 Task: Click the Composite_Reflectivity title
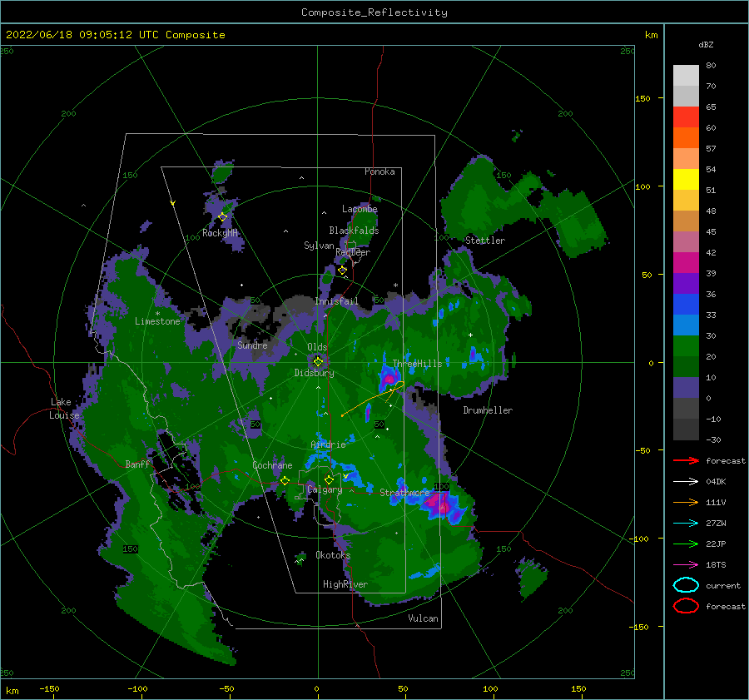pyautogui.click(x=374, y=12)
